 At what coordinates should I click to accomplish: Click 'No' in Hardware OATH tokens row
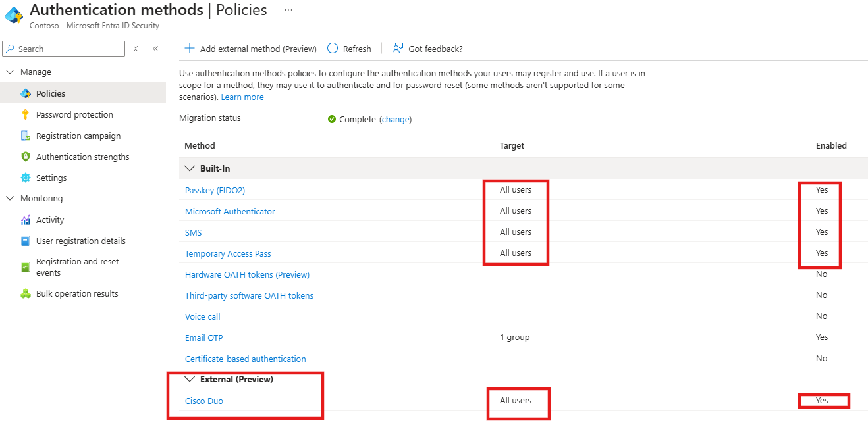pos(822,274)
